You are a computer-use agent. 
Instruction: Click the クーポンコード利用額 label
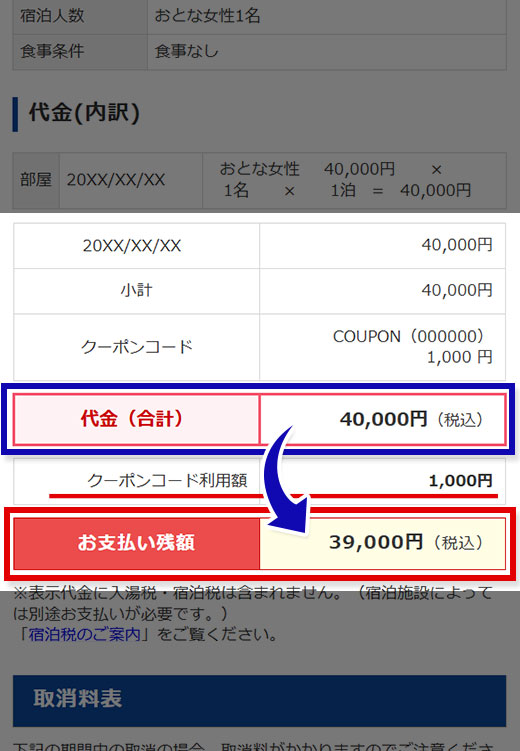pos(167,480)
